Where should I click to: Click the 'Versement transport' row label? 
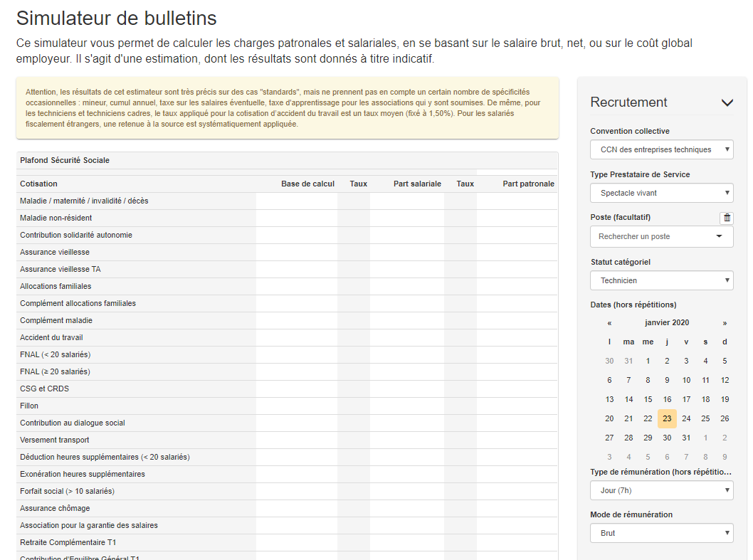tap(55, 440)
